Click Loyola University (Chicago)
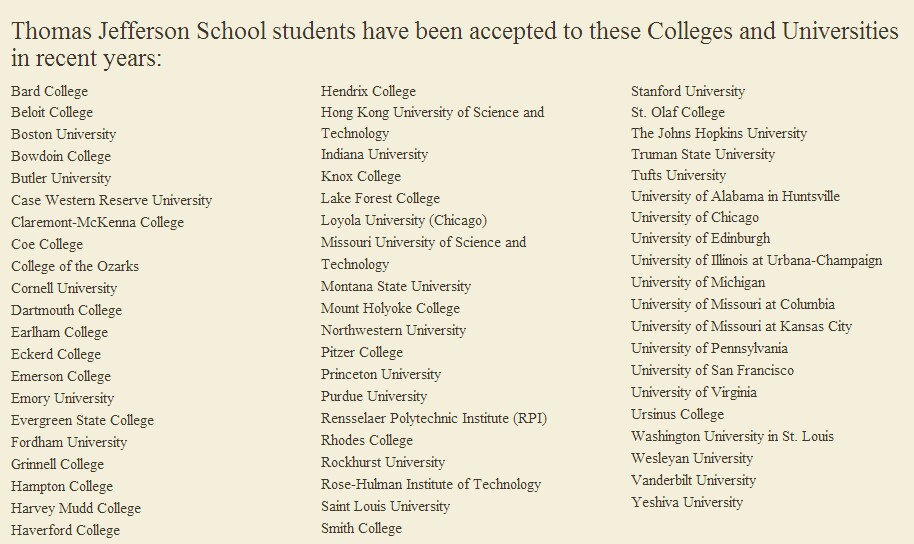This screenshot has width=914, height=544. [404, 220]
